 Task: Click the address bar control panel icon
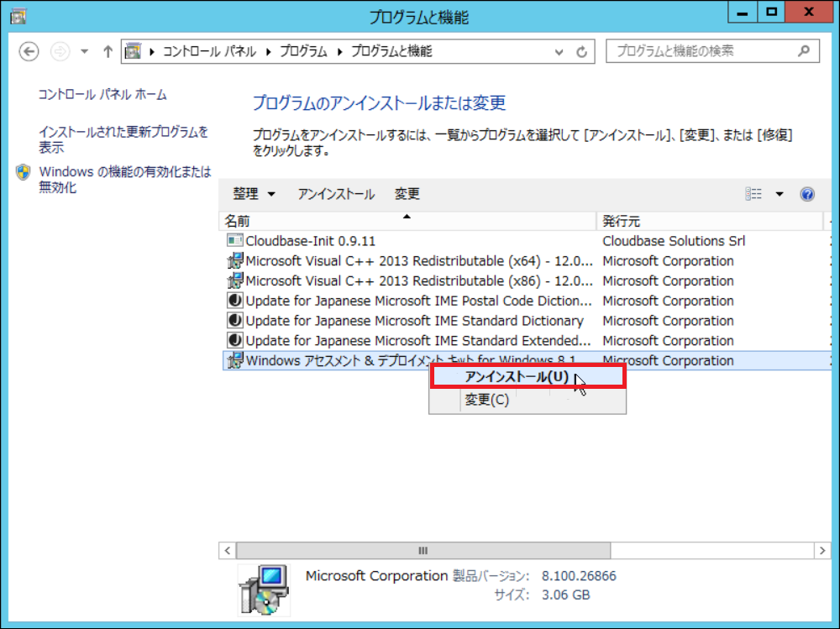tap(133, 51)
